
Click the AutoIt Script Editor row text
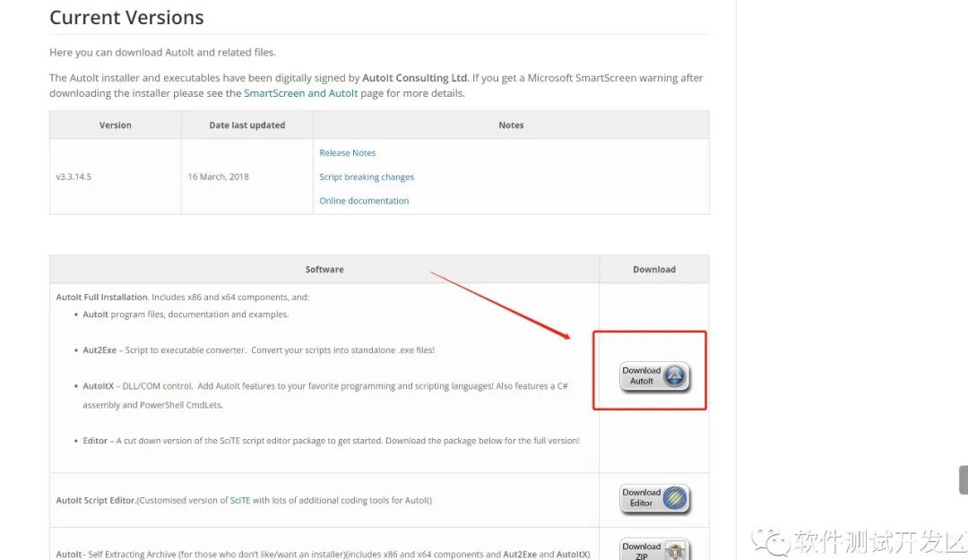pyautogui.click(x=244, y=501)
